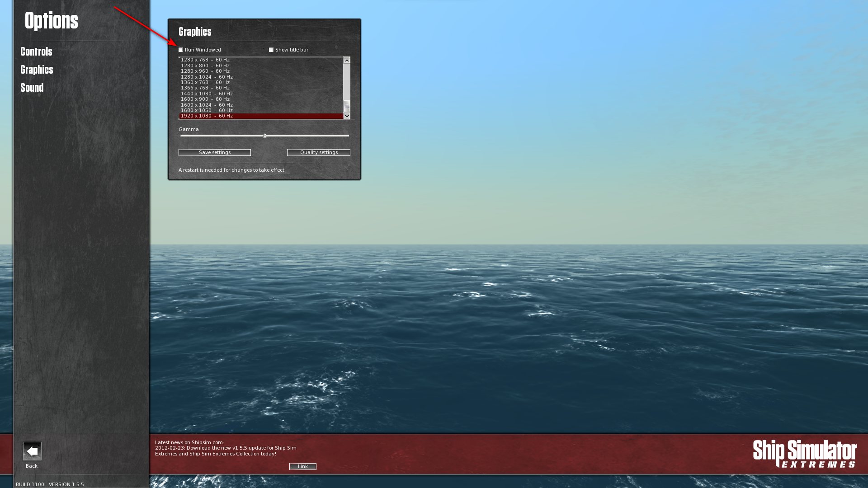Click the resolution list scrollbar thumb
The image size is (868, 488).
tap(347, 107)
